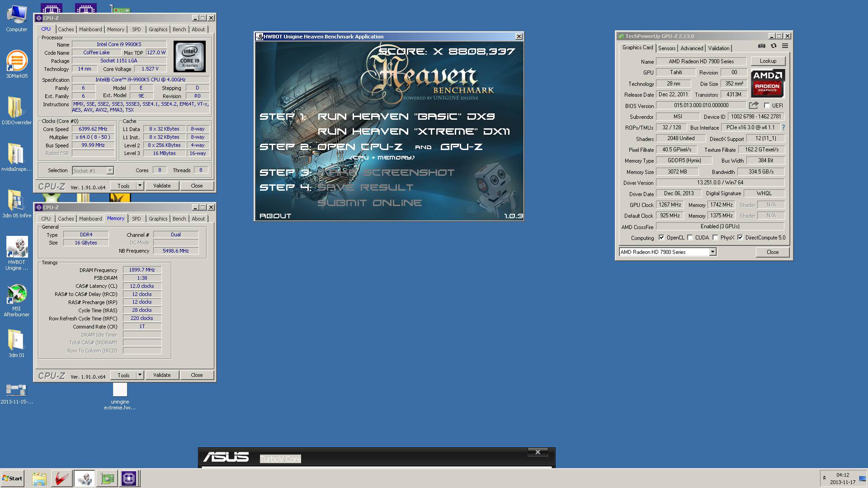Click Open CPU-Z in HWBOT app
Viewport: 868px width, 488px height.
360,147
